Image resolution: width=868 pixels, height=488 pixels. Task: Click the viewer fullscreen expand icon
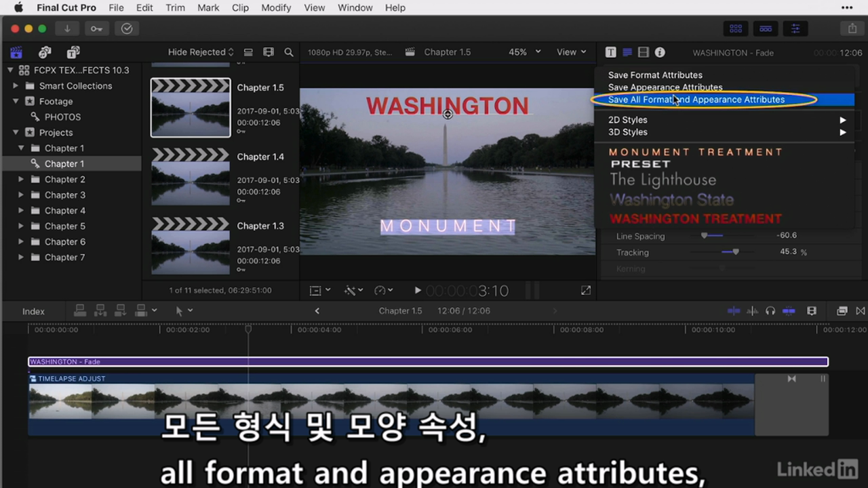[586, 290]
